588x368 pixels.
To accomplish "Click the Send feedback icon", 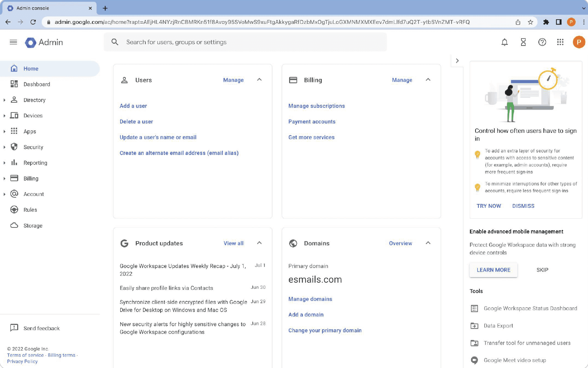I will pyautogui.click(x=14, y=328).
